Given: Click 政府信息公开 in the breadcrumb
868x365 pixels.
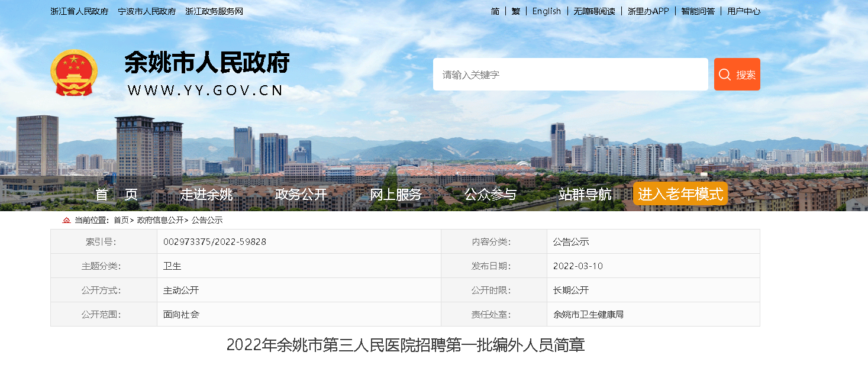Looking at the screenshot, I should tap(160, 220).
